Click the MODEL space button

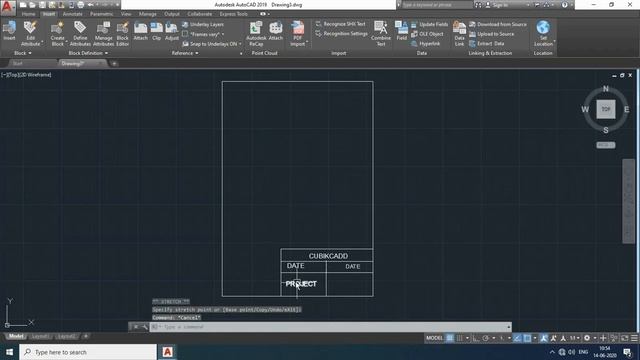[434, 338]
